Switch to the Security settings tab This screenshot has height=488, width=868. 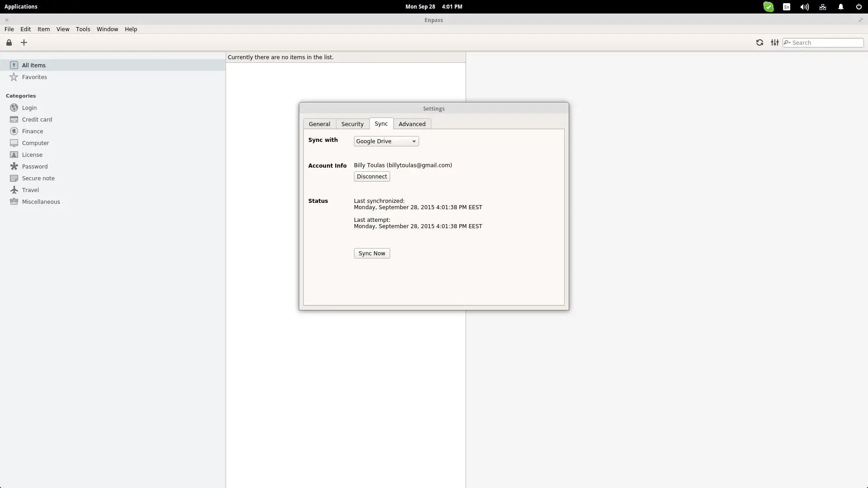[353, 124]
